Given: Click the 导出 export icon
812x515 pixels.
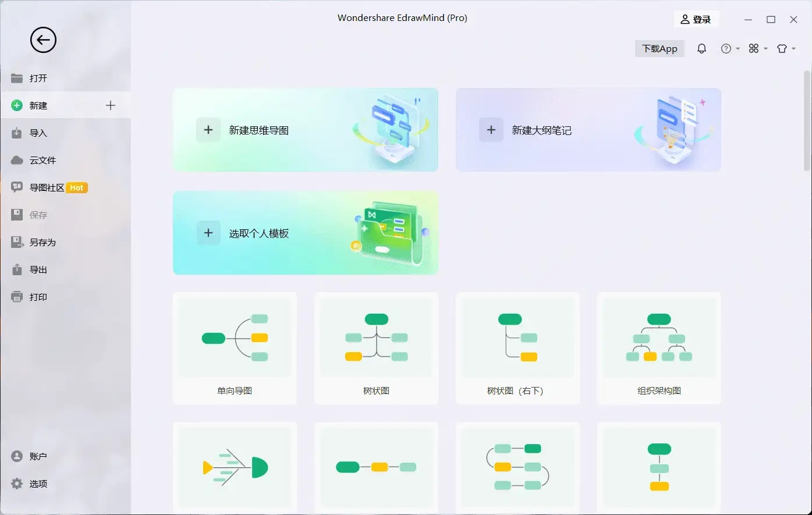Looking at the screenshot, I should [17, 270].
